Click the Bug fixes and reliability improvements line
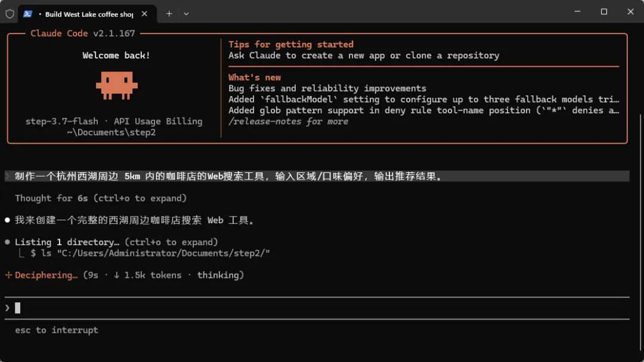Viewport: 644px width, 362px height. 327,88
